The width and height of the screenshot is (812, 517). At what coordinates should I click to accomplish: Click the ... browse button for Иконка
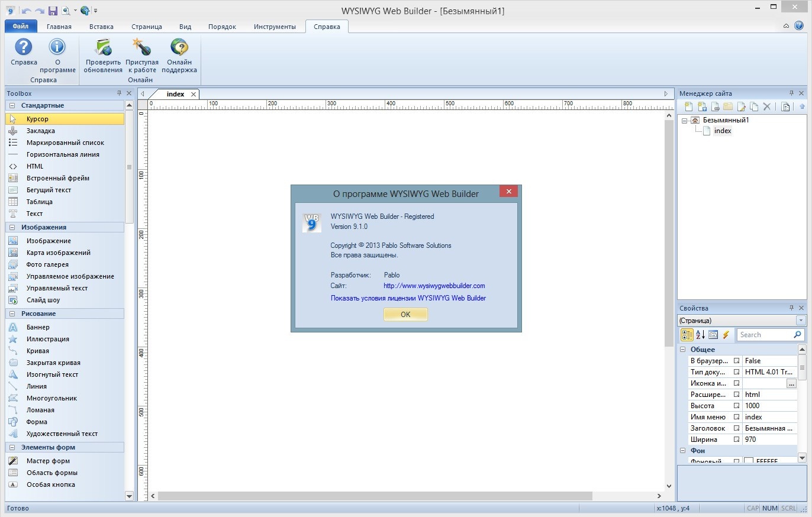tap(791, 383)
